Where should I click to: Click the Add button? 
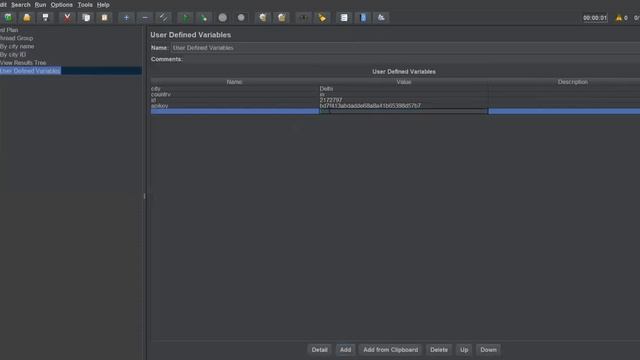(345, 350)
